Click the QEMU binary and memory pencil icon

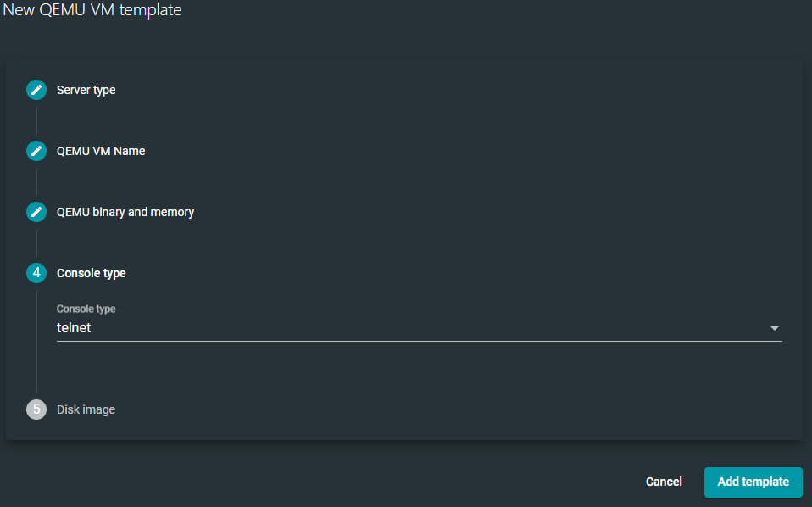pos(36,212)
